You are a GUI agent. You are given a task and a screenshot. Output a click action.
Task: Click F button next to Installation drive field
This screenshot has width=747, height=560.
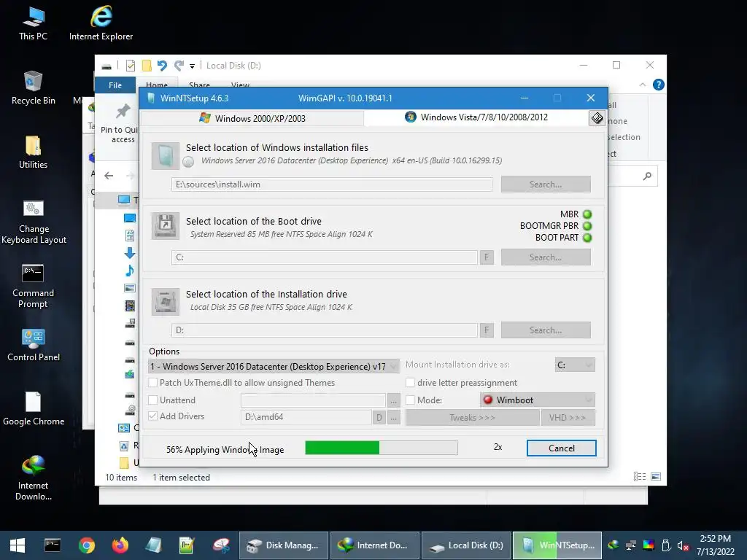click(x=487, y=330)
